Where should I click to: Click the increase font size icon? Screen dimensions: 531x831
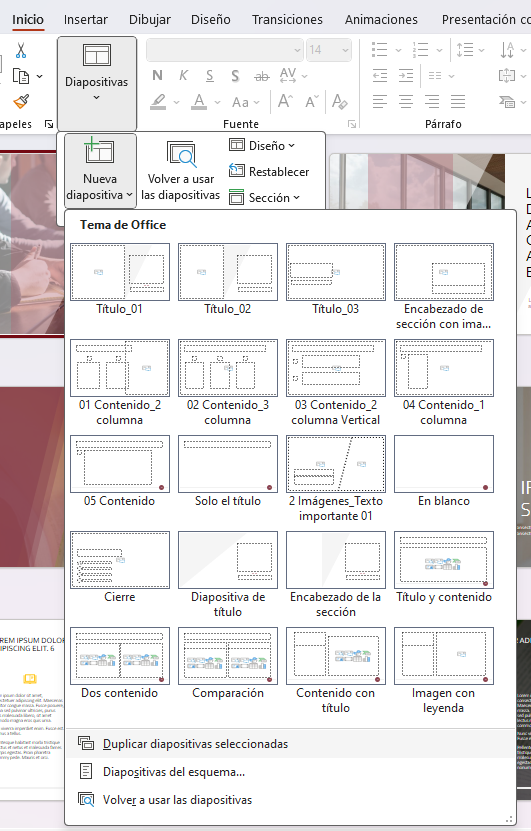tap(286, 101)
